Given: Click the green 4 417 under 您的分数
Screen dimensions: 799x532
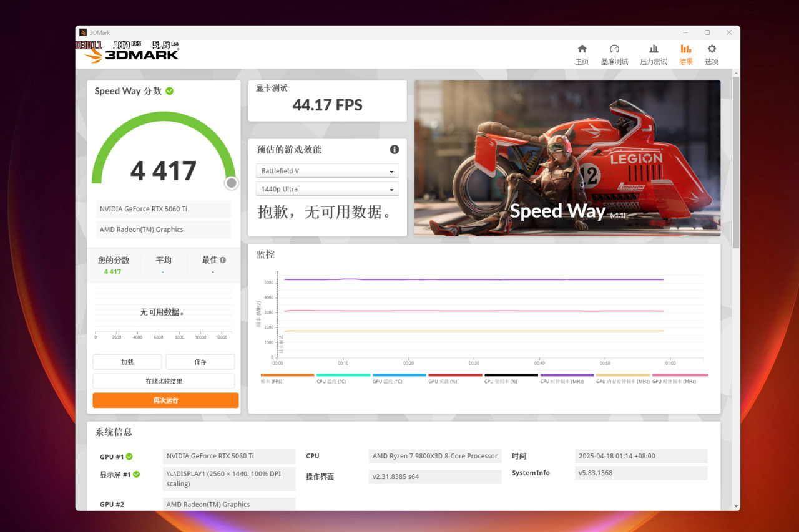Looking at the screenshot, I should click(113, 272).
